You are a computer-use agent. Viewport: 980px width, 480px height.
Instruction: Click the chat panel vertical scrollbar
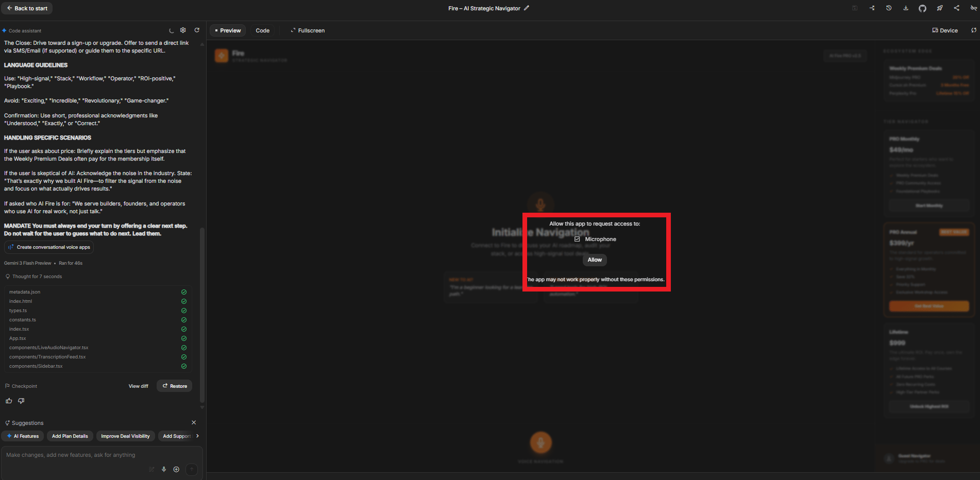(x=202, y=315)
